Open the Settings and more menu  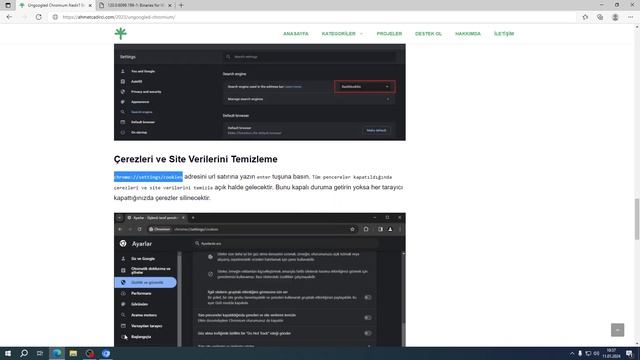point(630,17)
